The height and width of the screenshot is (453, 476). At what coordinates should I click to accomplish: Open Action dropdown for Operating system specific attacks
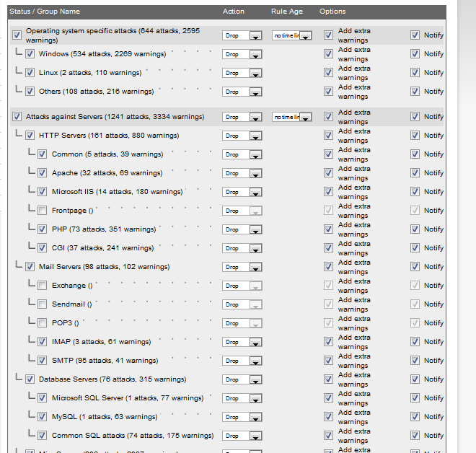coord(242,35)
